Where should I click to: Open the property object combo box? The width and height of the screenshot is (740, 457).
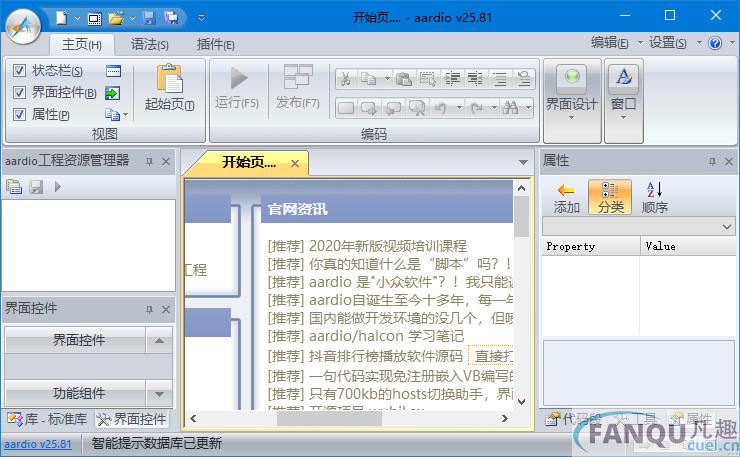639,227
